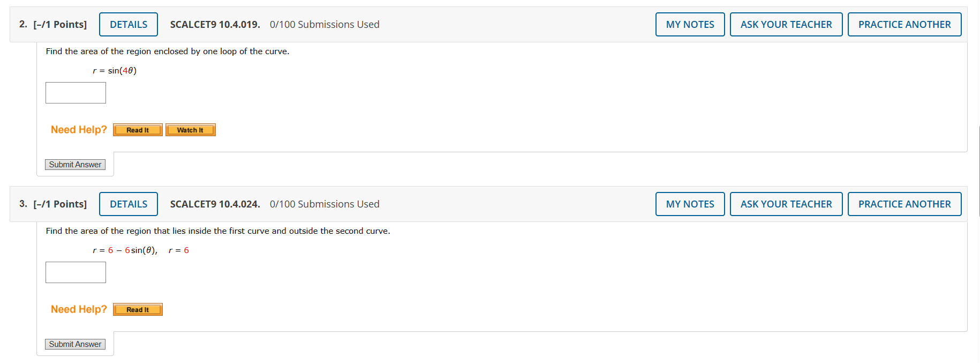Click ASK YOUR TEACHER for problem 3
This screenshot has height=363, width=980.
pyautogui.click(x=786, y=204)
